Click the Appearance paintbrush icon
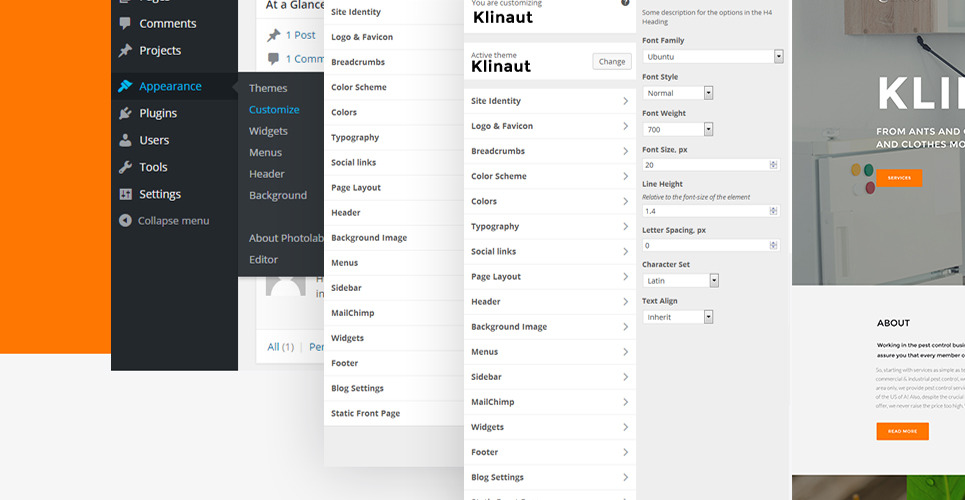This screenshot has height=500, width=965. click(x=125, y=87)
